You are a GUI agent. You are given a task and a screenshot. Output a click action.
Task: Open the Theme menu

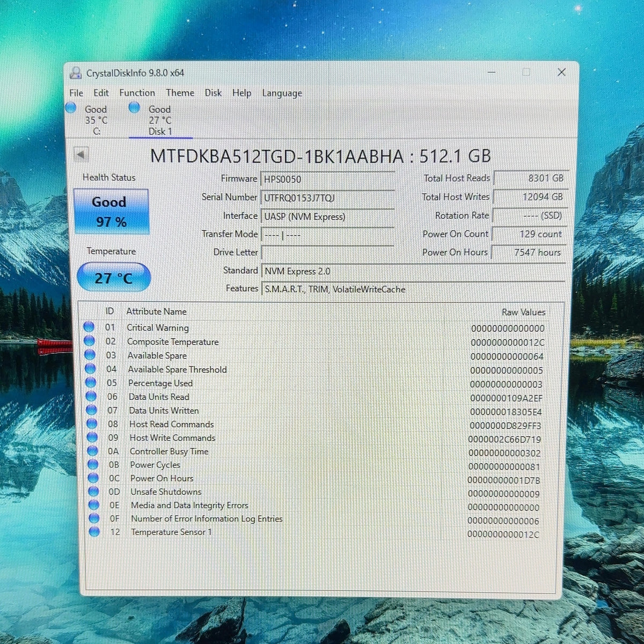180,93
